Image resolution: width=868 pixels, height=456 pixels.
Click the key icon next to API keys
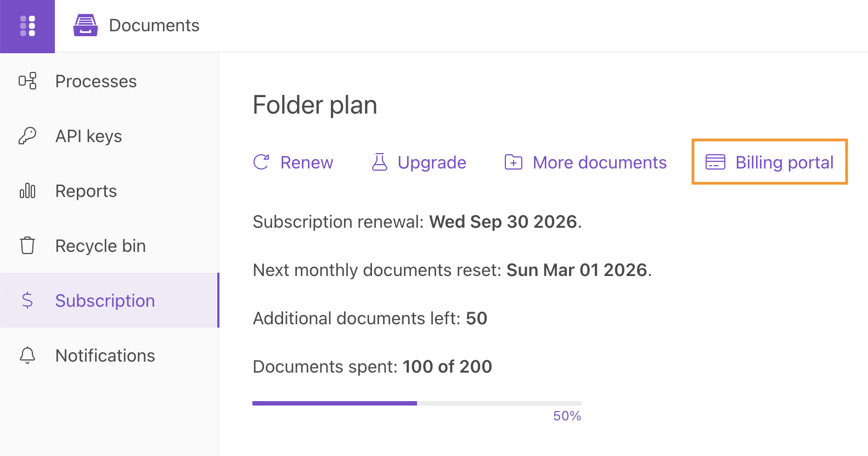[x=27, y=136]
